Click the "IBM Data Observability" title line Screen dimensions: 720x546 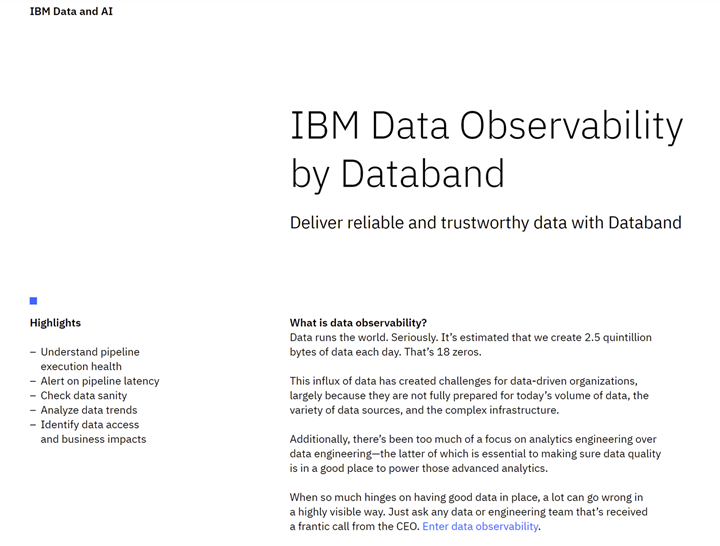pos(486,126)
